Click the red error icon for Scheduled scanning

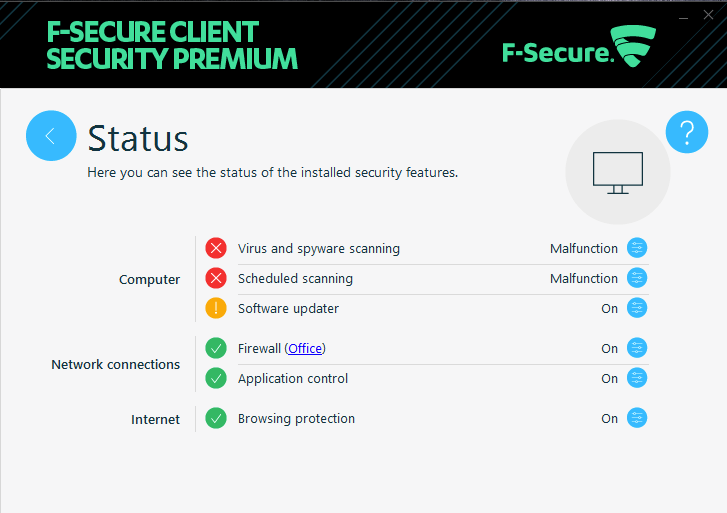tap(216, 278)
